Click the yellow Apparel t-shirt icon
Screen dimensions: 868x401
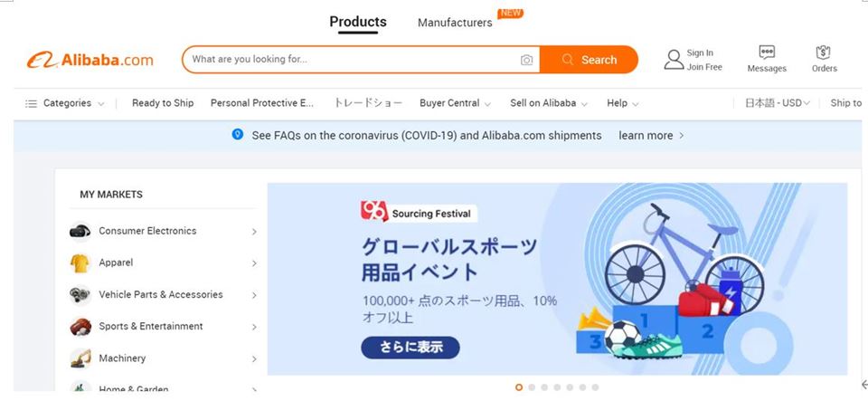pos(80,263)
